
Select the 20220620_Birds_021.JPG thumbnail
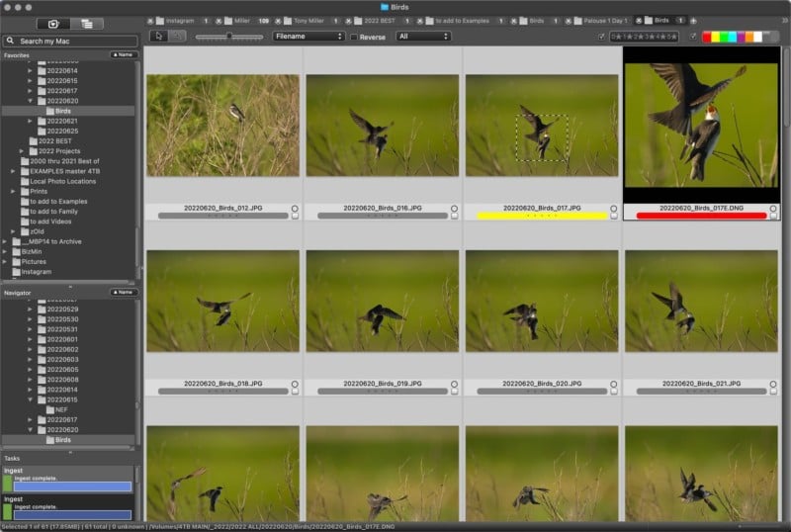701,302
